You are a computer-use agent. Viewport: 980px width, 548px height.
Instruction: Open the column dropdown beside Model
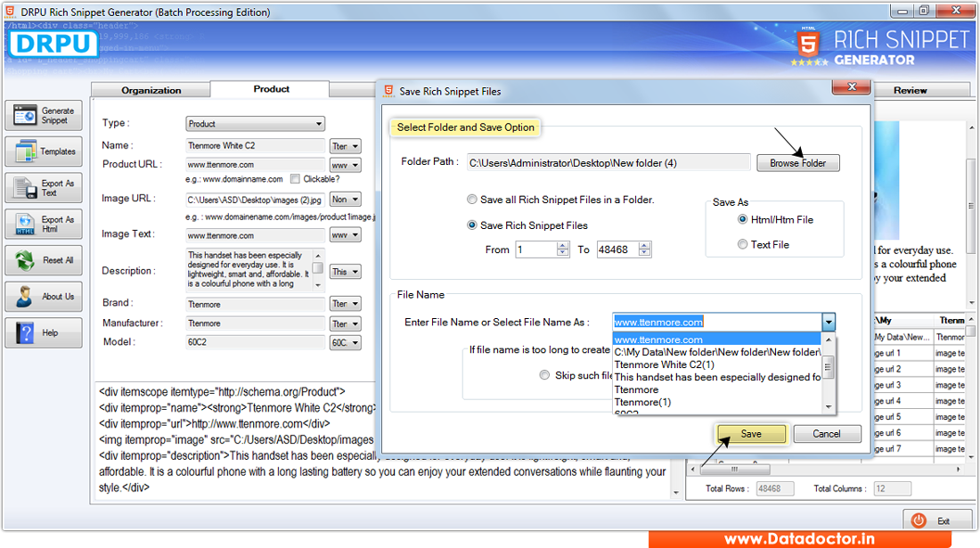[345, 342]
